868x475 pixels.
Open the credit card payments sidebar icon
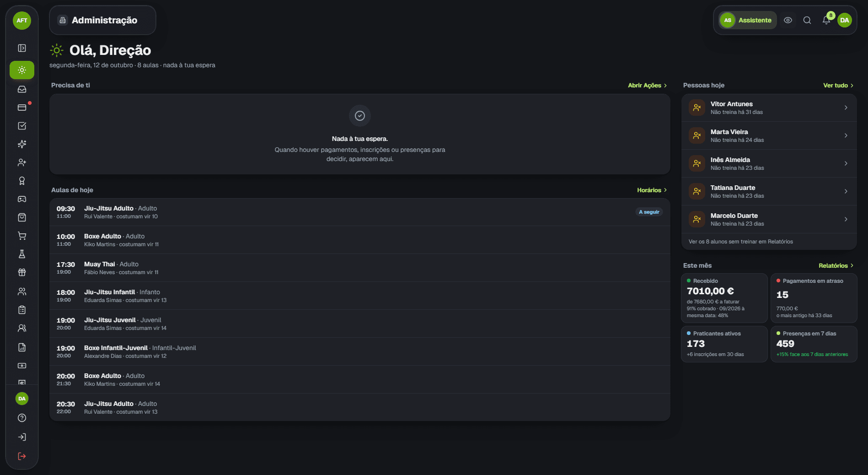point(22,108)
